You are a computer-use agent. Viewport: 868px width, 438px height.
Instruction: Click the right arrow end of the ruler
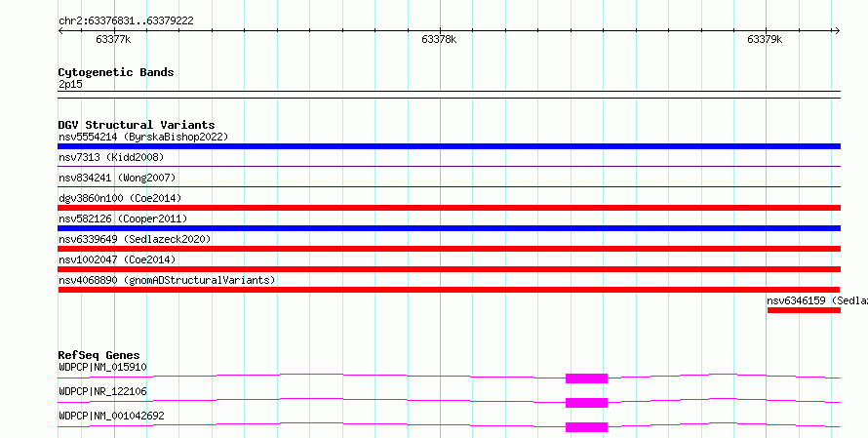pos(837,31)
